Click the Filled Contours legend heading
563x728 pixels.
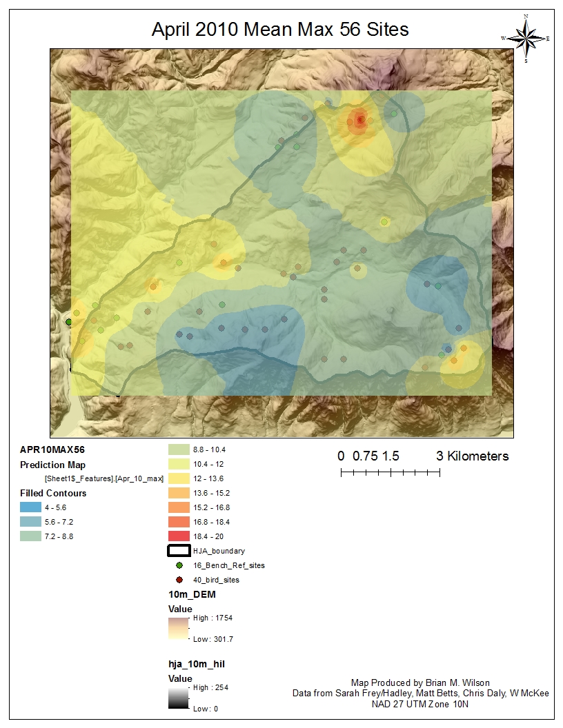[x=53, y=493]
